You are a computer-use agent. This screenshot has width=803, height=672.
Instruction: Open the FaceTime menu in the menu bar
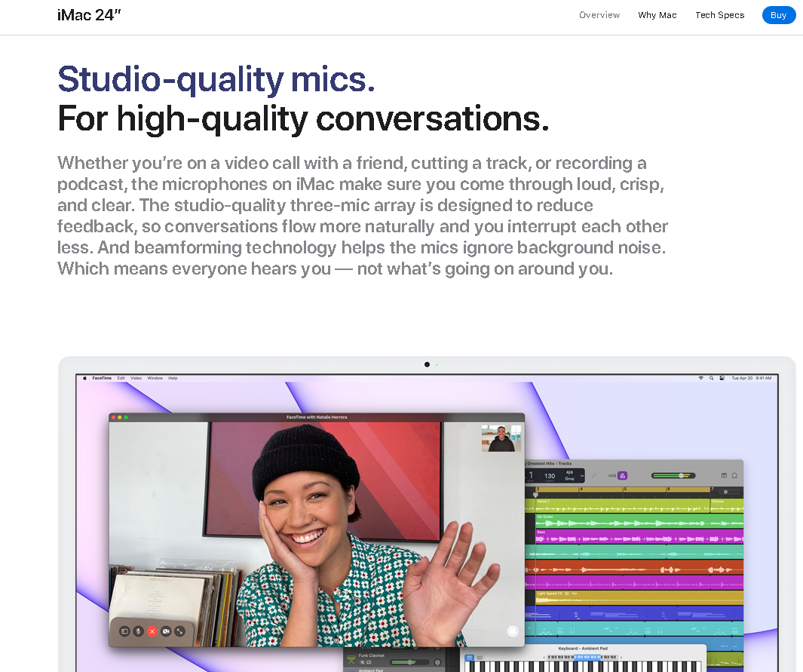(x=102, y=378)
